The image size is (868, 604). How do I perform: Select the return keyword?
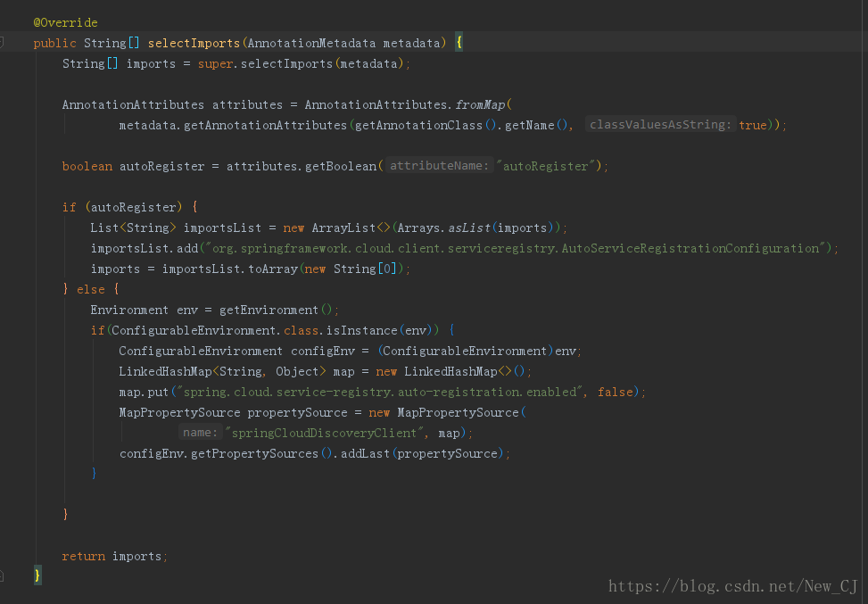83,556
